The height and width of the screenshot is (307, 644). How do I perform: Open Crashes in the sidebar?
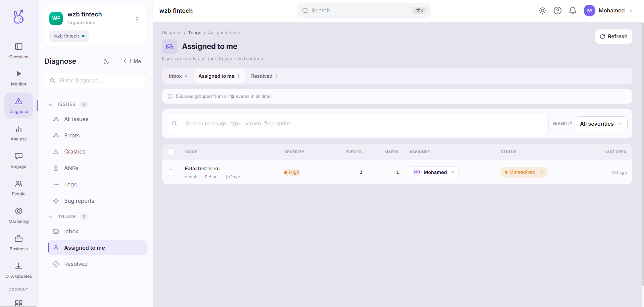(x=97, y=152)
